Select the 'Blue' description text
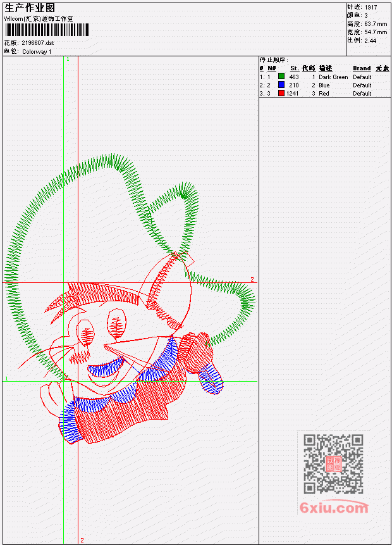The image size is (392, 545). (324, 85)
